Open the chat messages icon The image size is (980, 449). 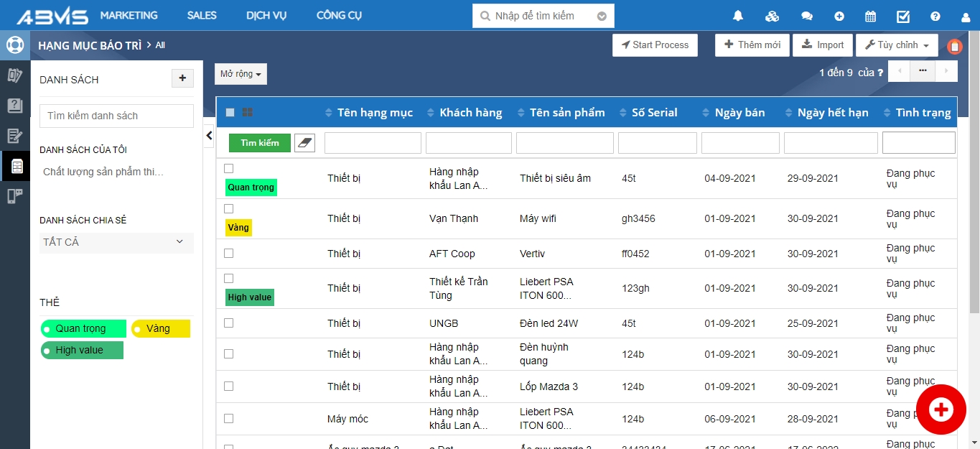tap(807, 16)
